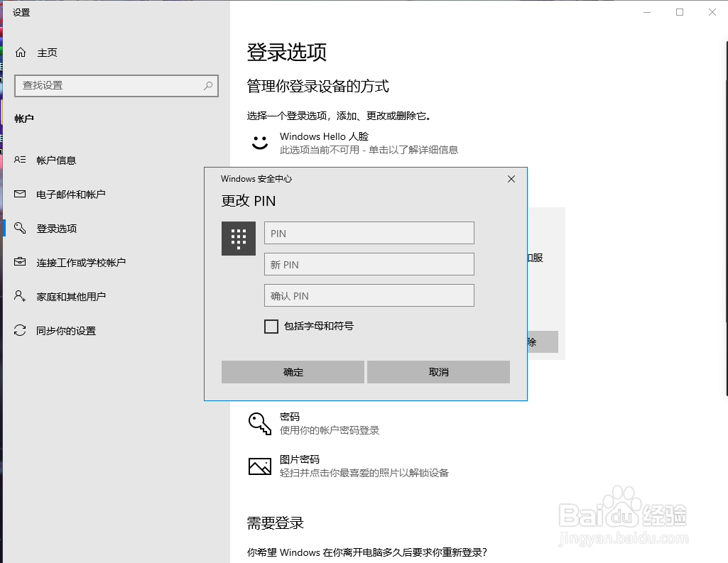Click the 图片密码 picture icon
This screenshot has width=728, height=563.
[259, 466]
